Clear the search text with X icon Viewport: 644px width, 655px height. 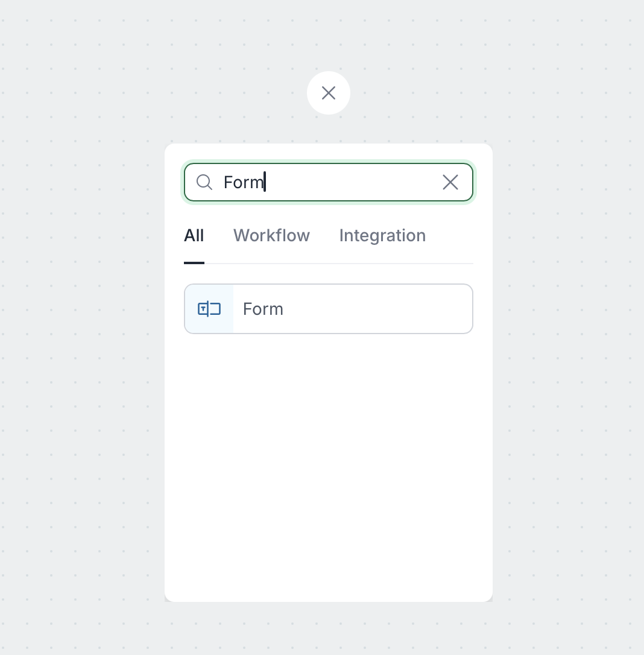(450, 182)
